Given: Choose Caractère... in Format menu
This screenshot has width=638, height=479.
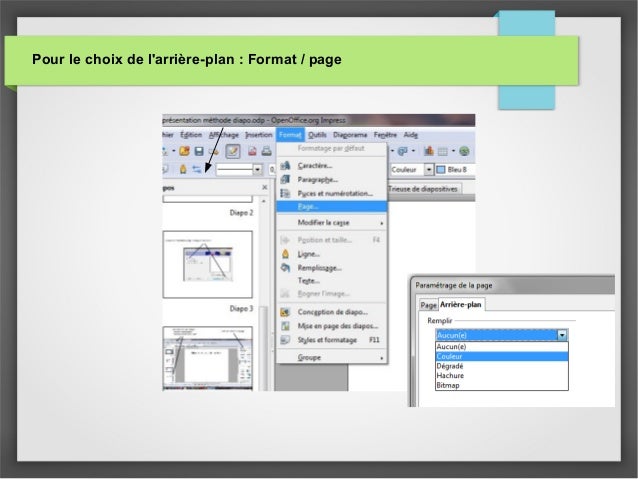Looking at the screenshot, I should point(332,166).
